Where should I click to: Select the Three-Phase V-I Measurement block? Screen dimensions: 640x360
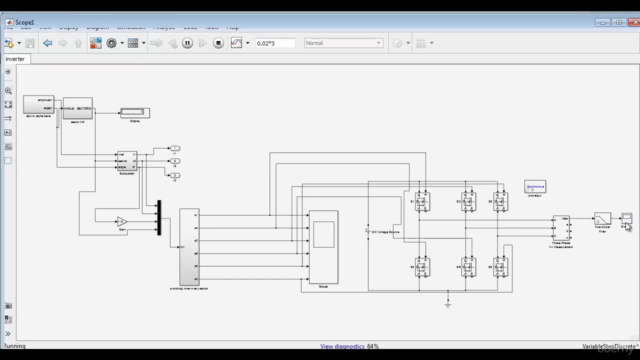(561, 228)
